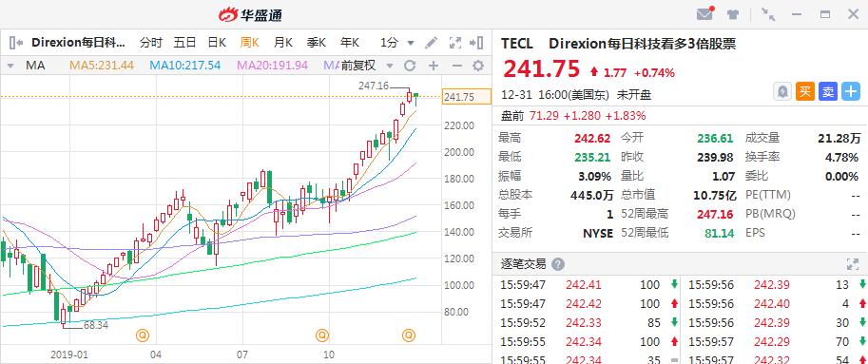Collapse the right quote panel with the arrow-bracket icon
Image resolution: width=868 pixels, height=364 pixels.
click(x=476, y=43)
